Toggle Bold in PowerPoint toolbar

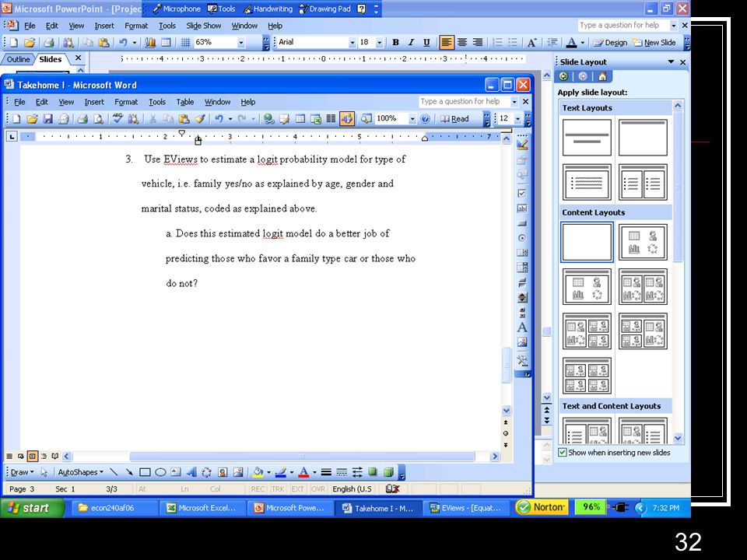[395, 42]
